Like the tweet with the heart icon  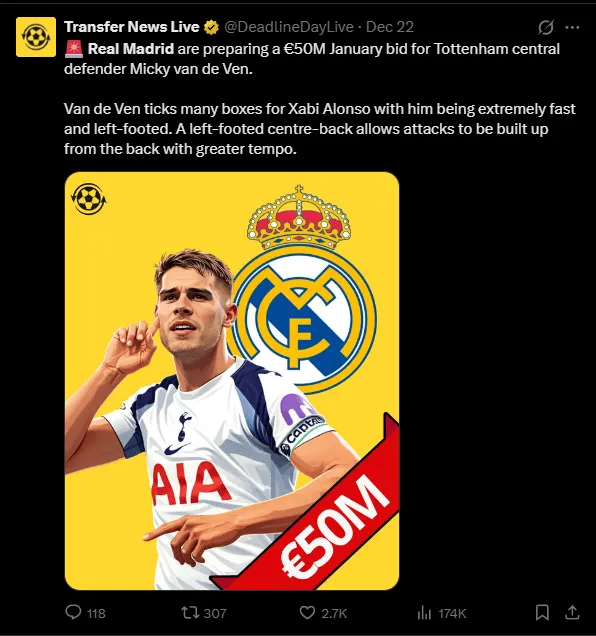[x=307, y=612]
